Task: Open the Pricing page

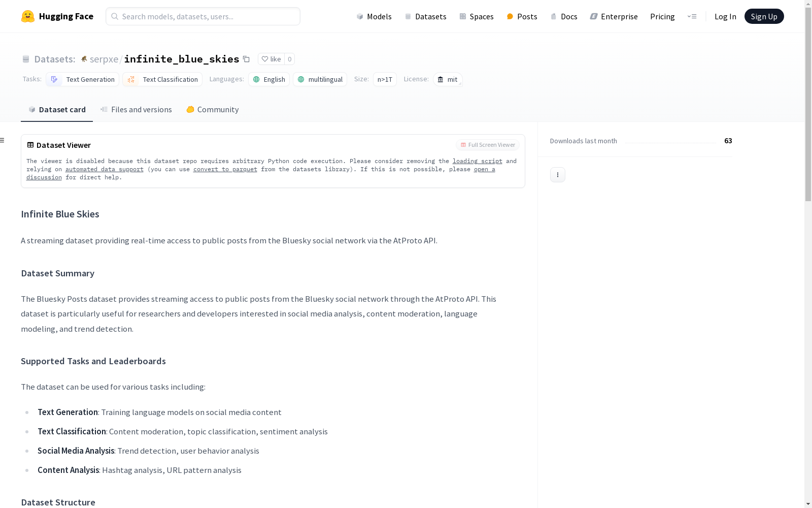Action: point(662,16)
